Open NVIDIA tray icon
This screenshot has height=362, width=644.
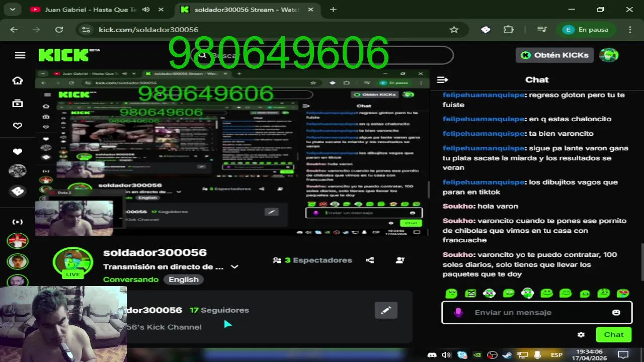click(x=477, y=355)
